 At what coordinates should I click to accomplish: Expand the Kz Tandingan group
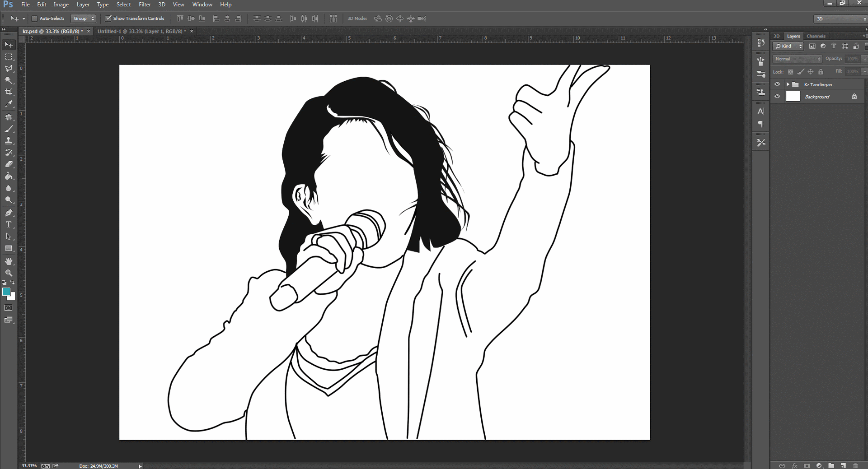tap(788, 84)
